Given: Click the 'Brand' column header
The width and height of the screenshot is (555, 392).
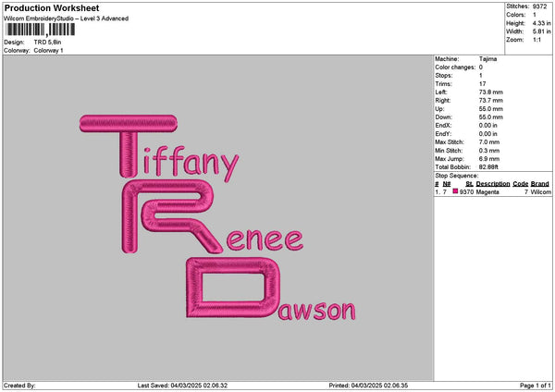Looking at the screenshot, I should tap(540, 184).
